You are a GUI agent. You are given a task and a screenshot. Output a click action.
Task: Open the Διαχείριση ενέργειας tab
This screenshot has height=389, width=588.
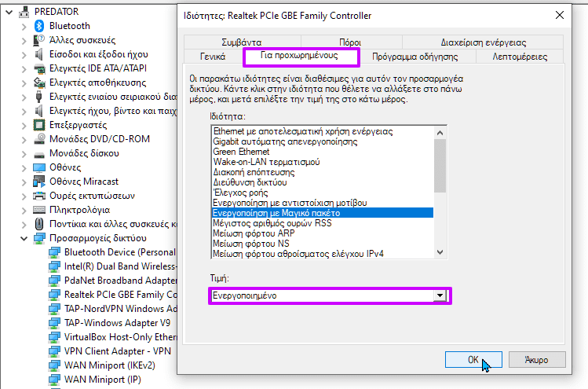[x=483, y=42]
